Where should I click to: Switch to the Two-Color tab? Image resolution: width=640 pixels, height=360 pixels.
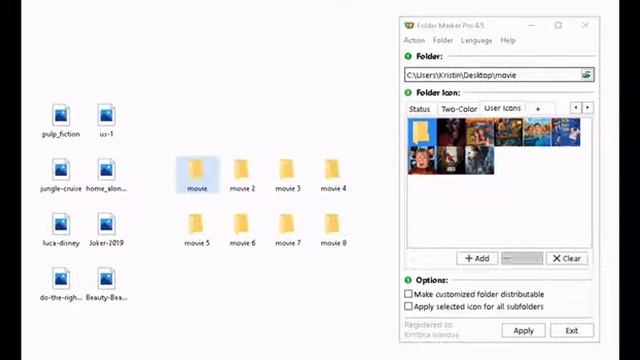pyautogui.click(x=459, y=109)
